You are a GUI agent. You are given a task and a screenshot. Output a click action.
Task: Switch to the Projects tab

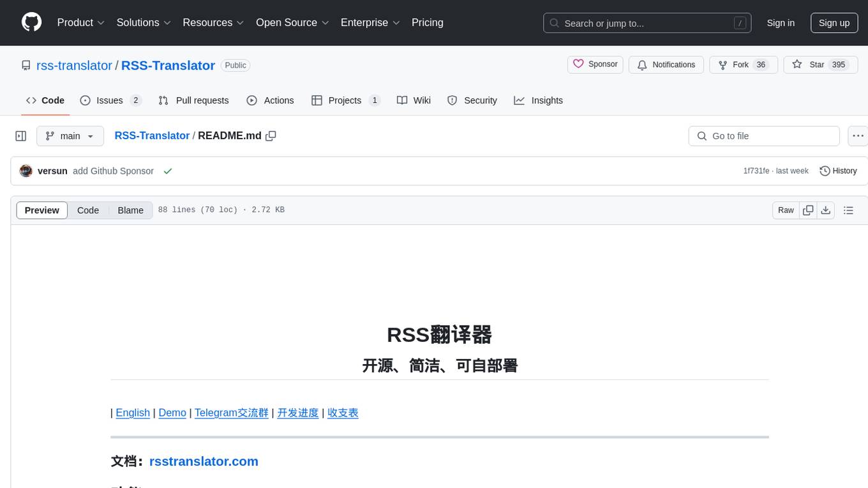click(x=346, y=100)
